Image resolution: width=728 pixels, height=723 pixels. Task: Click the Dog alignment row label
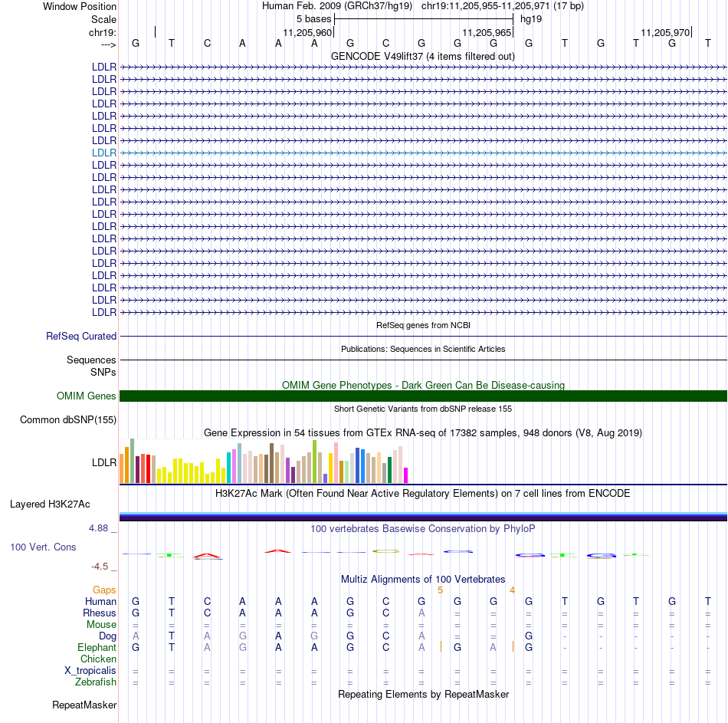[108, 636]
